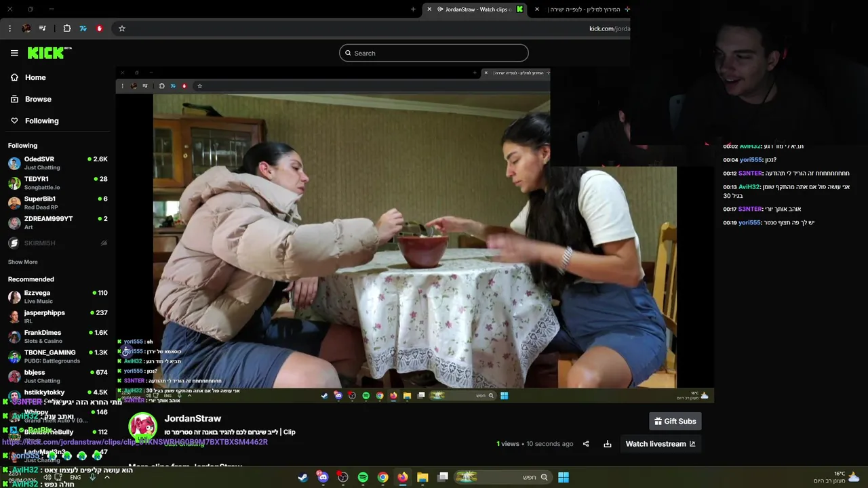
Task: Open the recommended lizzvega channel
Action: (x=58, y=297)
